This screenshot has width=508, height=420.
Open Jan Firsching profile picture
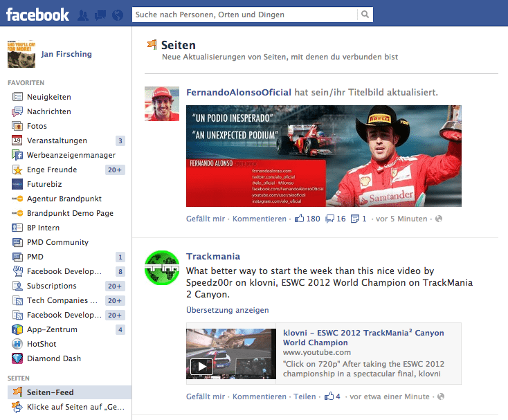point(21,54)
